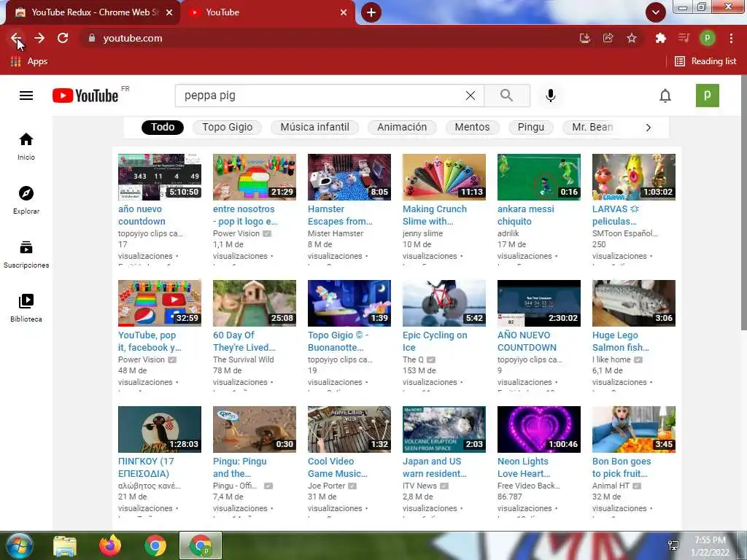Select the Música infantil filter chip

tap(314, 127)
